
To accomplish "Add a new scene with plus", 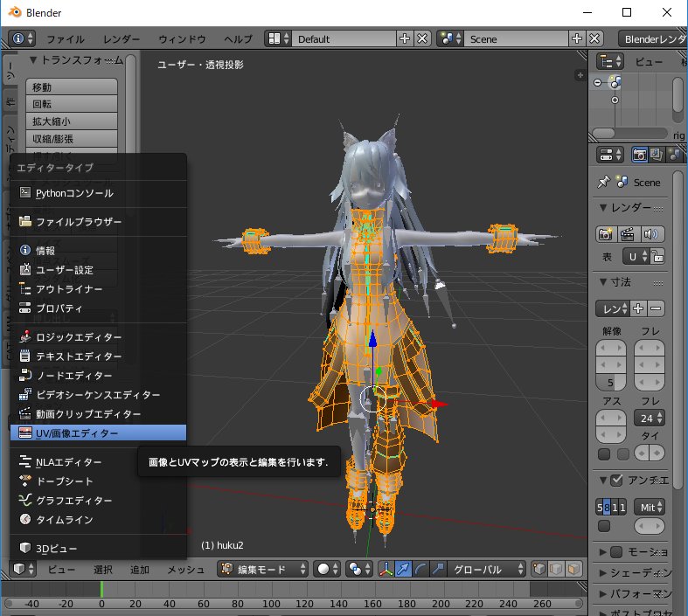I will tap(577, 38).
